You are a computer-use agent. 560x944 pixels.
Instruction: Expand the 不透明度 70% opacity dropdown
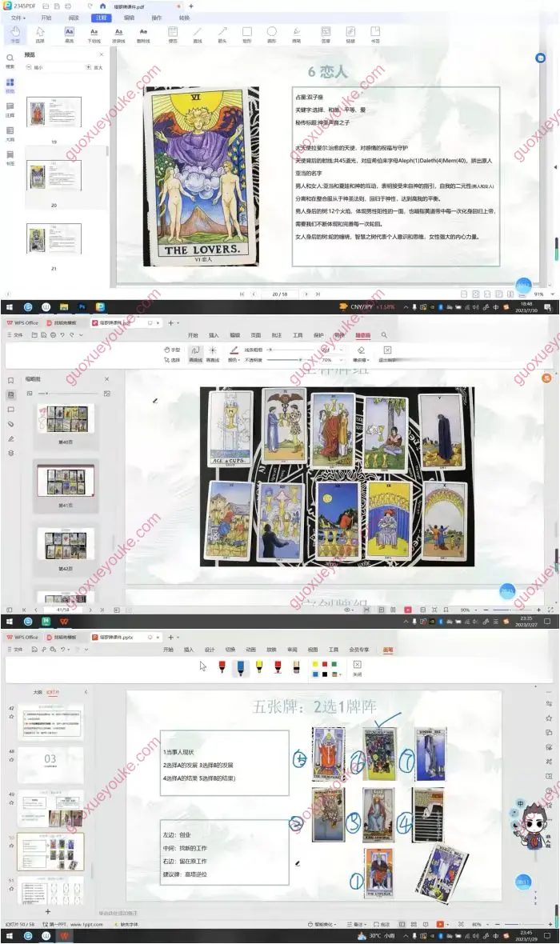pyautogui.click(x=330, y=360)
